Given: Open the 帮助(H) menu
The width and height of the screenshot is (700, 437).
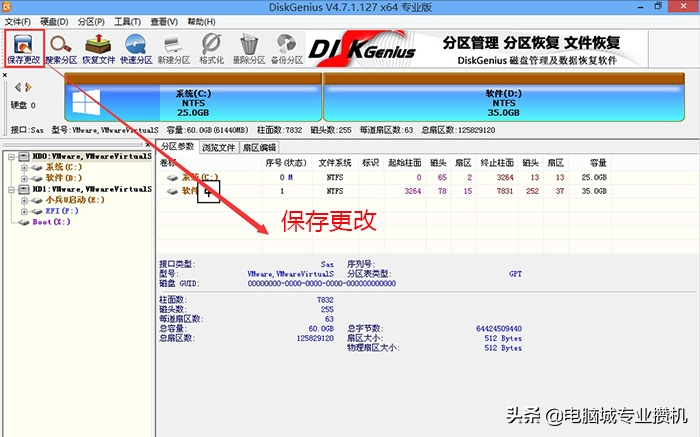Looking at the screenshot, I should 201,22.
